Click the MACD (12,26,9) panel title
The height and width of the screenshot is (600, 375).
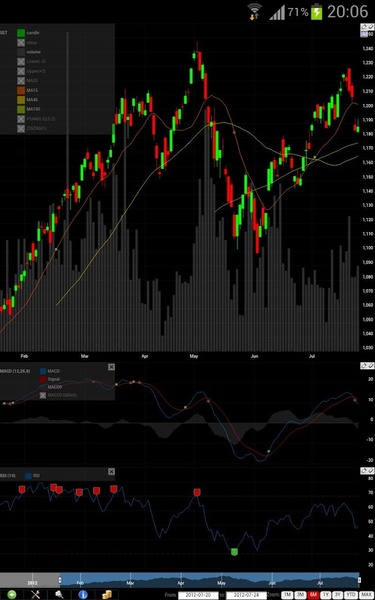tap(15, 371)
